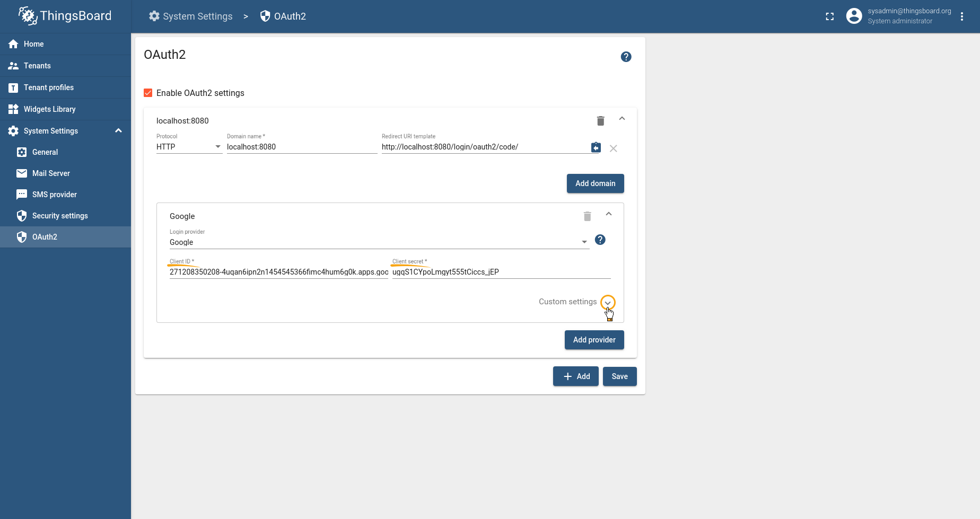Expand Custom settings chevron
The height and width of the screenshot is (519, 980).
(608, 302)
